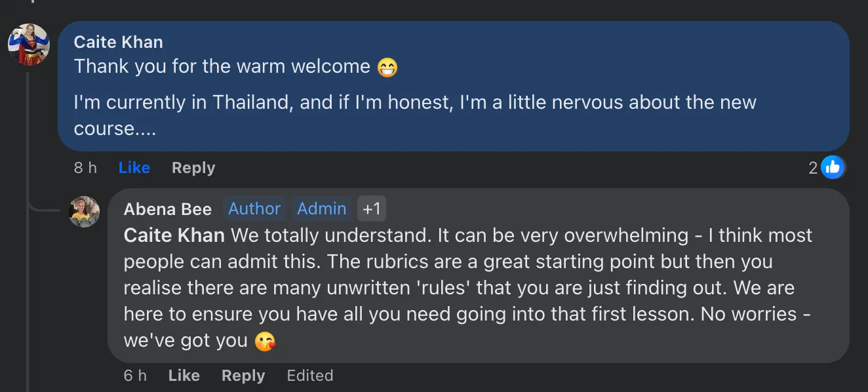Show edit history via Edited label
Image resolution: width=868 pixels, height=392 pixels.
pos(310,376)
